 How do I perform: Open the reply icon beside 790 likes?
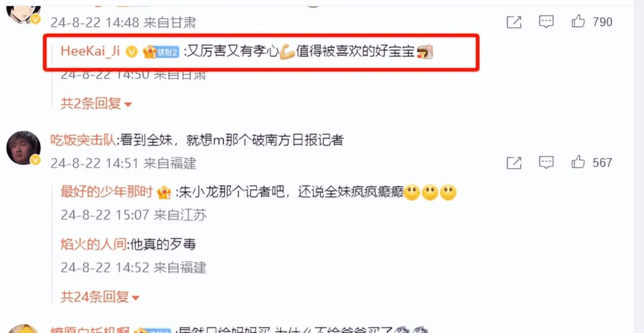[546, 22]
